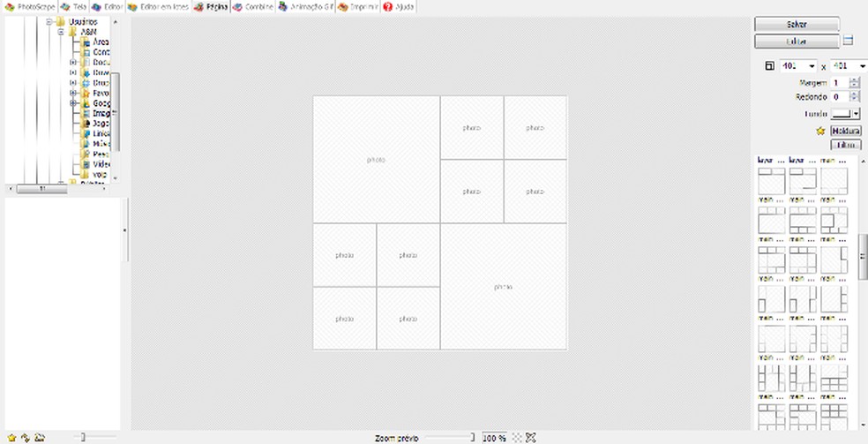Viewport: 868px width, 444px height.
Task: Switch to the Combine tab
Action: click(x=253, y=7)
